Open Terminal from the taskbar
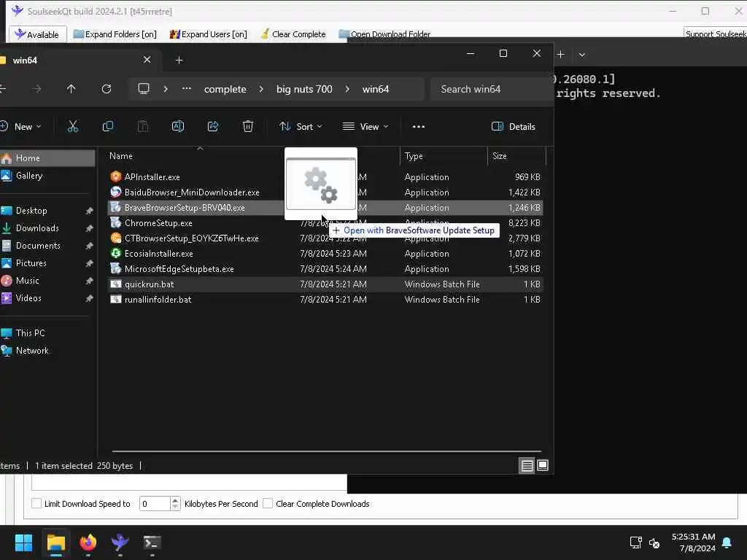This screenshot has height=560, width=747. (152, 542)
